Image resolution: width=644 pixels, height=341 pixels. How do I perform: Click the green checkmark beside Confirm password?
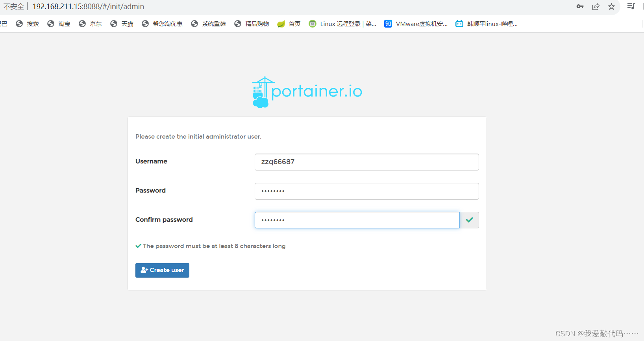coord(469,220)
